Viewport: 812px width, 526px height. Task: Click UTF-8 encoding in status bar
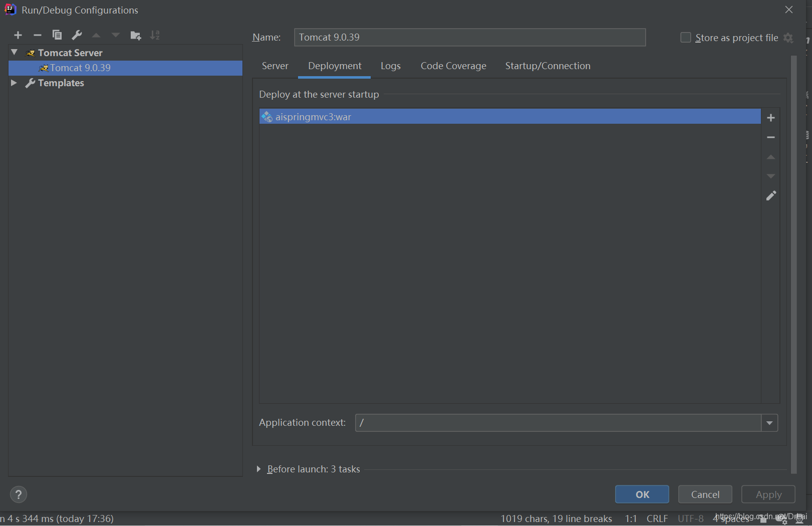point(691,518)
